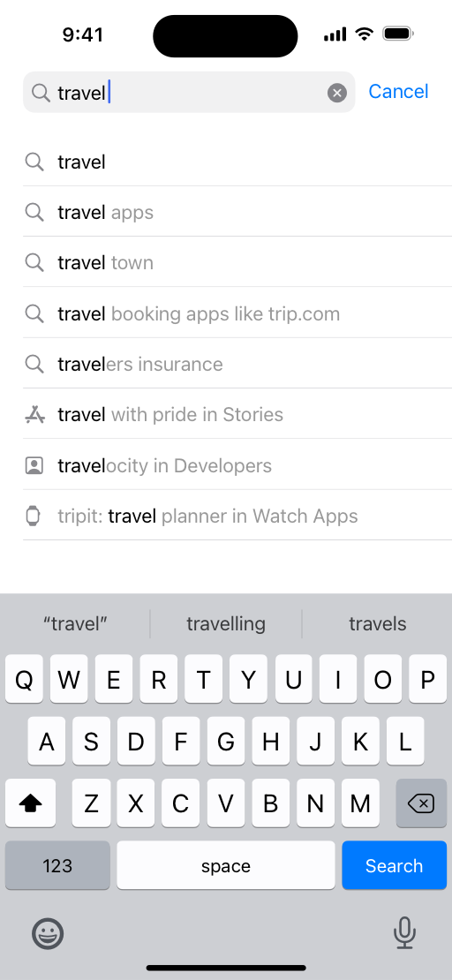Screen dimensions: 452x980
Task: Tap the space bar key
Action: click(x=226, y=865)
